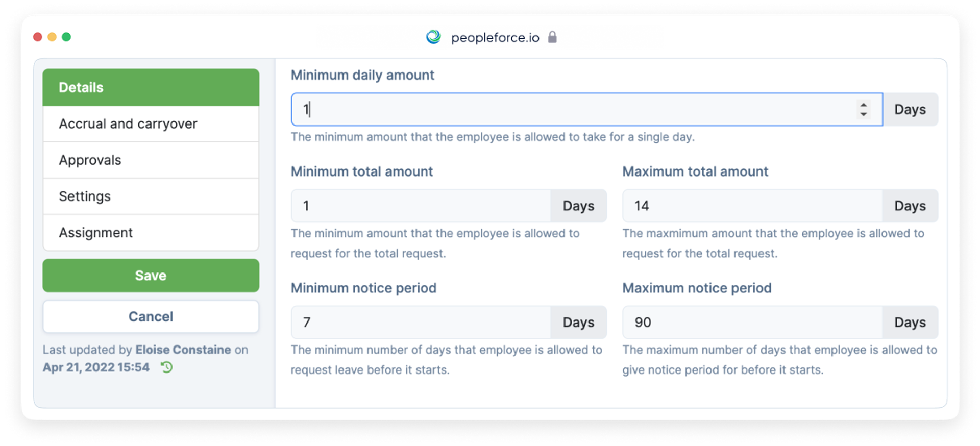Click the peopleforce.io address text
Viewport: 980px width, 446px height.
pyautogui.click(x=495, y=37)
